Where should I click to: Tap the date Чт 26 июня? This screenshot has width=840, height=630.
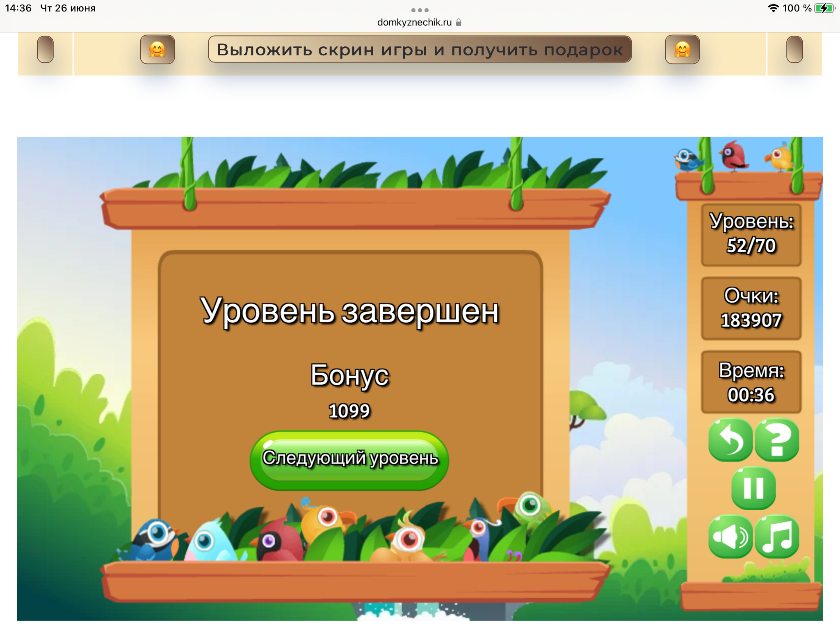pos(68,8)
